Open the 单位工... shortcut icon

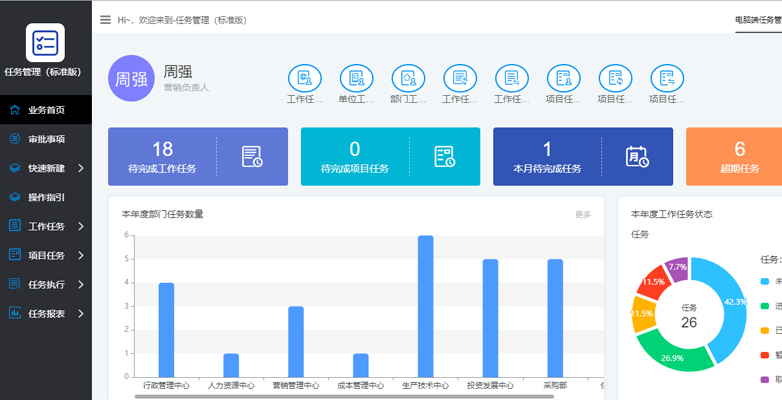(356, 78)
